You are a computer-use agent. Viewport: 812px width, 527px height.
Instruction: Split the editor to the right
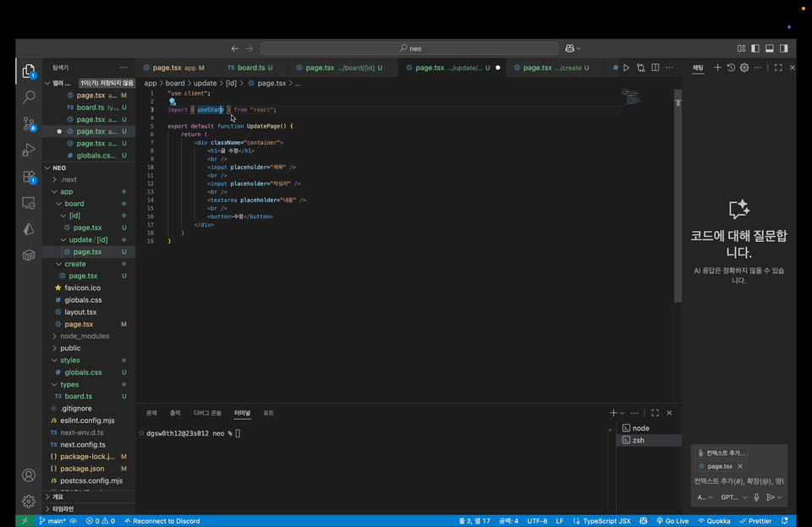point(655,68)
